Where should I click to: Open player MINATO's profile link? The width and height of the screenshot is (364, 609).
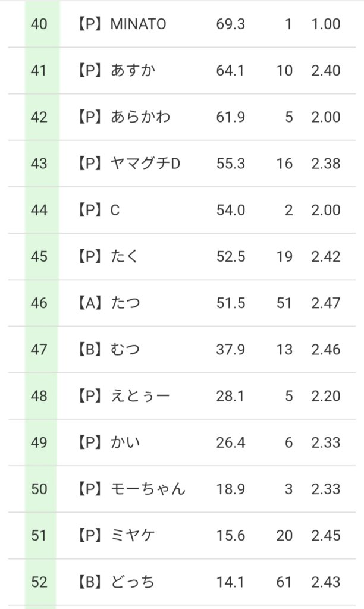pos(138,24)
